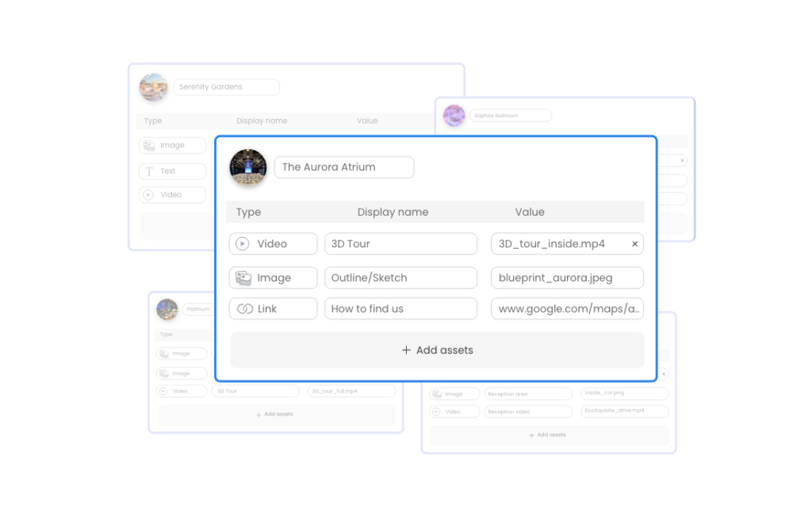Click the inside_car.png value field
The height and width of the screenshot is (517, 812).
(x=625, y=393)
